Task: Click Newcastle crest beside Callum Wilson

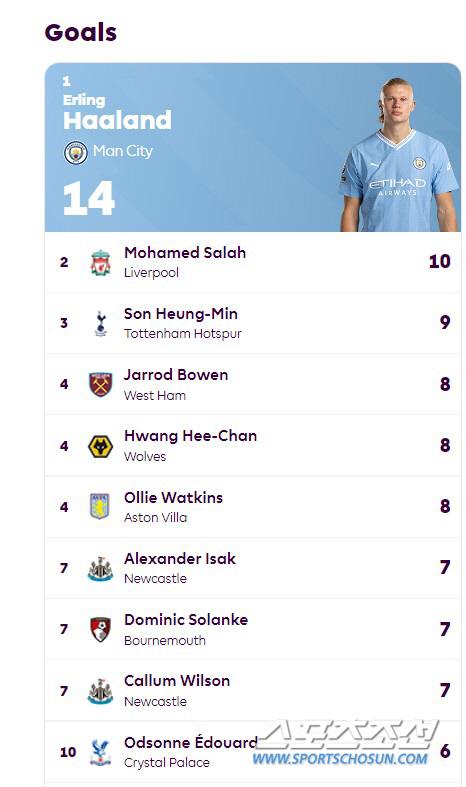Action: [100, 691]
